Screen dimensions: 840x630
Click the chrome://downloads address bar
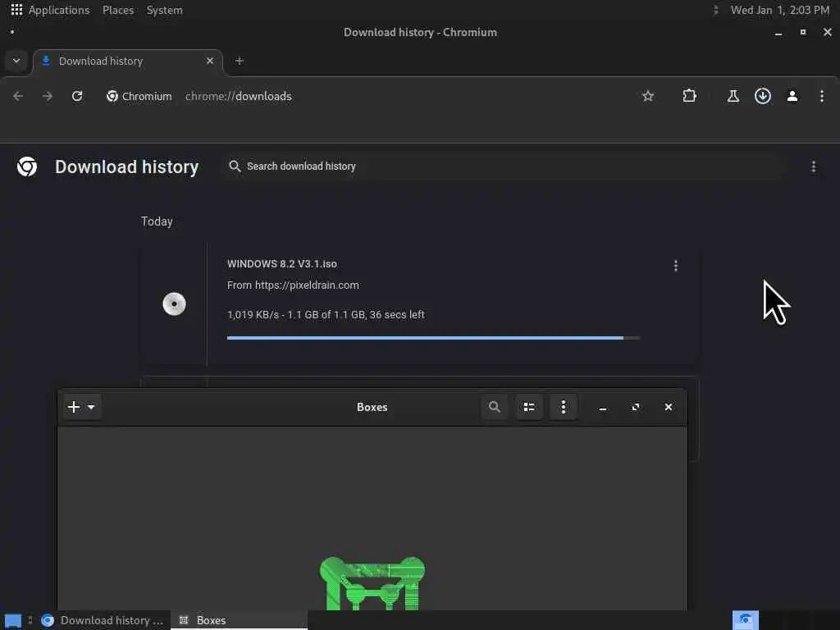click(x=239, y=97)
